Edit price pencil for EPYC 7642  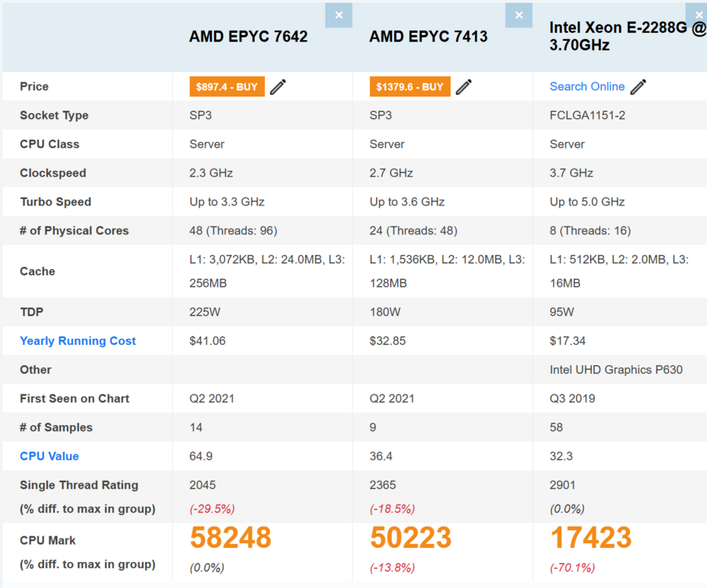tap(277, 86)
